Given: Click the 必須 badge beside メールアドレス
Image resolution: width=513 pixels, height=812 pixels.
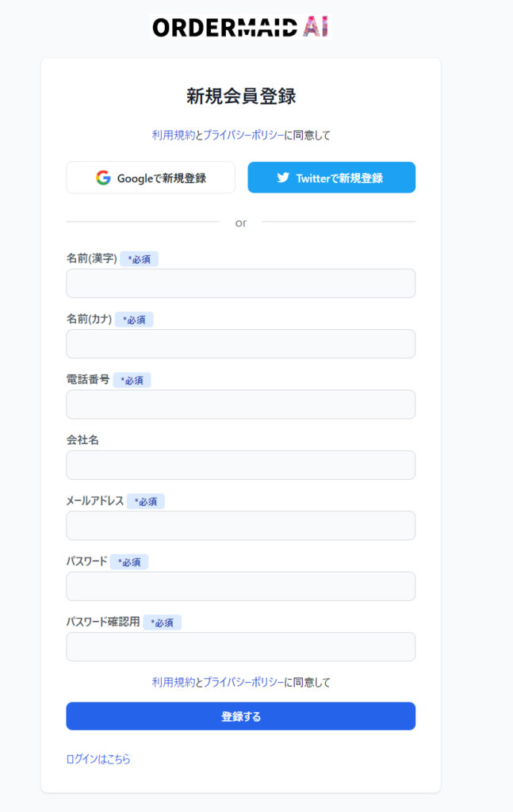Looking at the screenshot, I should point(146,501).
